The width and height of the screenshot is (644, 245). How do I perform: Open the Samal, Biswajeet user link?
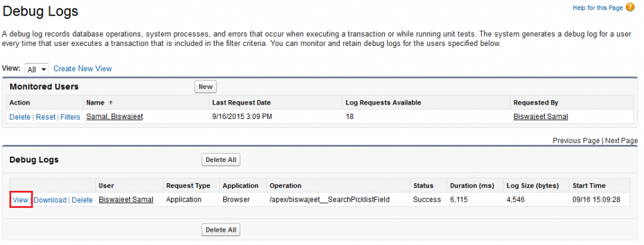coord(114,117)
